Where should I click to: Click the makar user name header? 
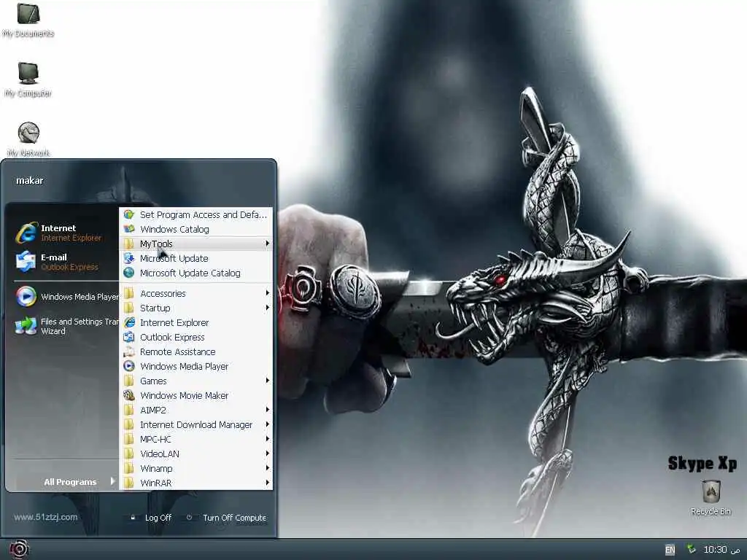coord(29,181)
